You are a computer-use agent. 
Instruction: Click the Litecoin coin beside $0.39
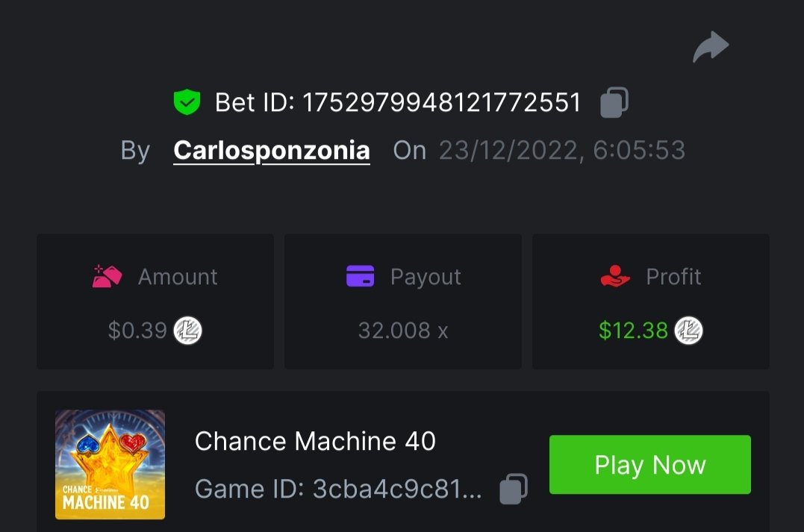188,331
